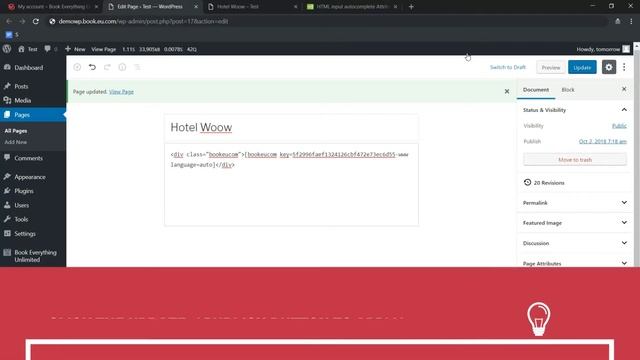
Task: Open Dashboard in the sidebar
Action: pyautogui.click(x=29, y=68)
